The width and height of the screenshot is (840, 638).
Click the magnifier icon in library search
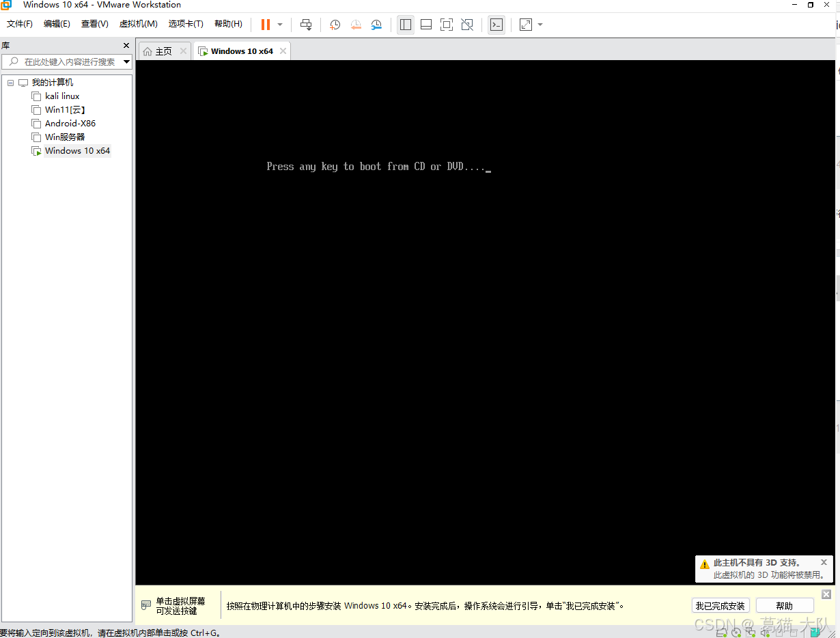(x=14, y=61)
